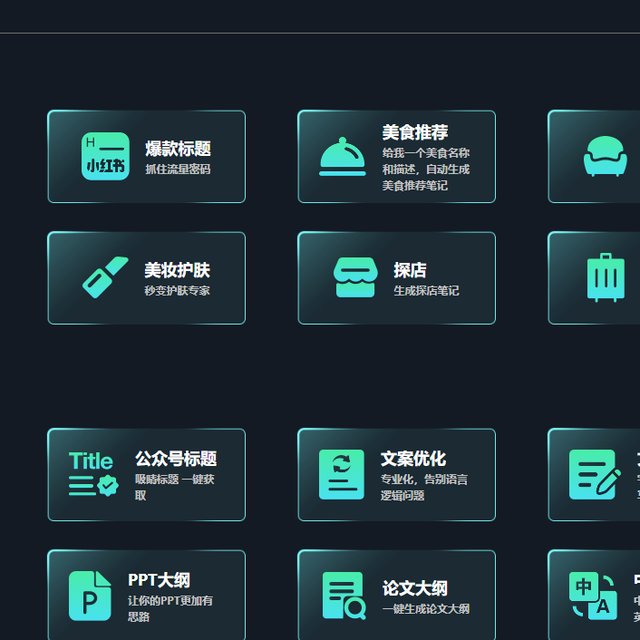Open the 公众号标题 heading
This screenshot has width=640, height=640.
click(176, 459)
